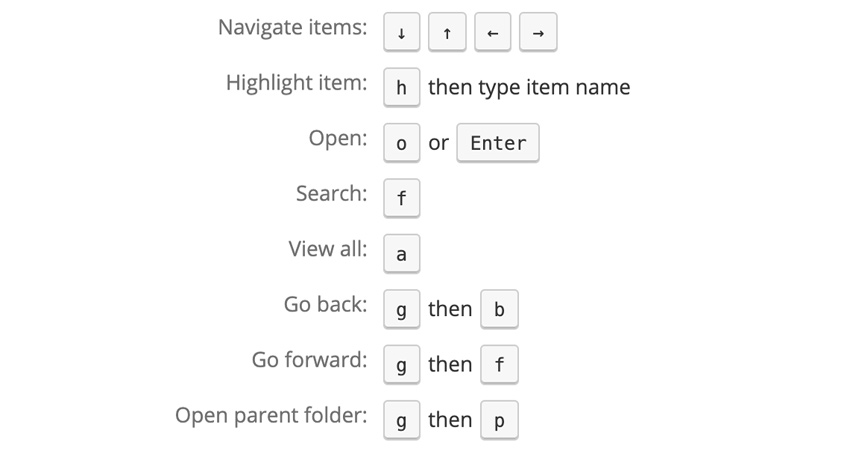Viewport: 850px width, 451px height.
Task: Click the 'Open parent folder:' label
Action: pos(271,415)
